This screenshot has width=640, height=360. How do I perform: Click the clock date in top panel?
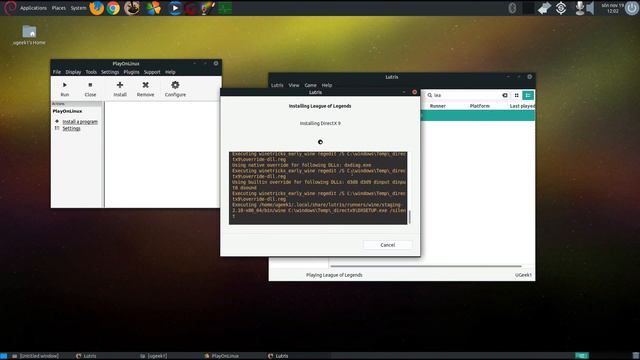click(x=613, y=8)
